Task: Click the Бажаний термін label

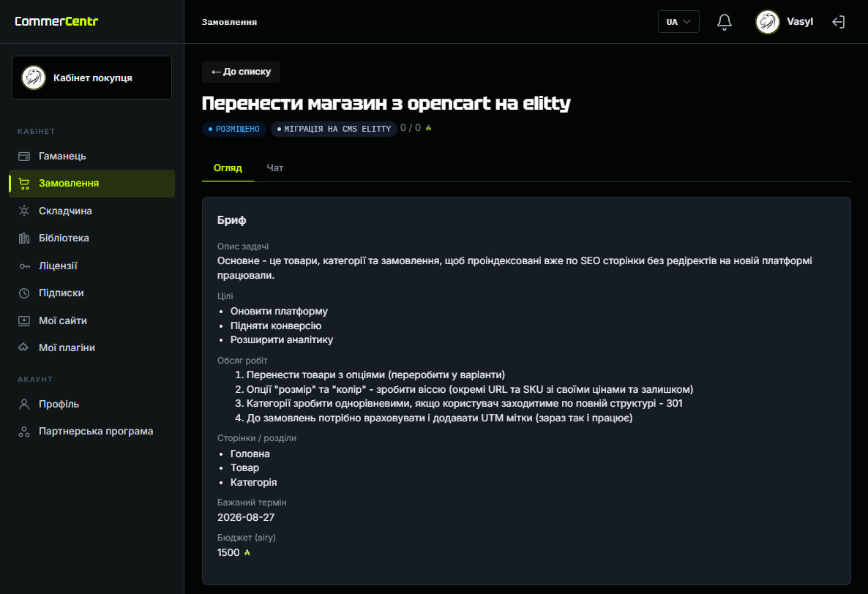Action: pos(252,503)
